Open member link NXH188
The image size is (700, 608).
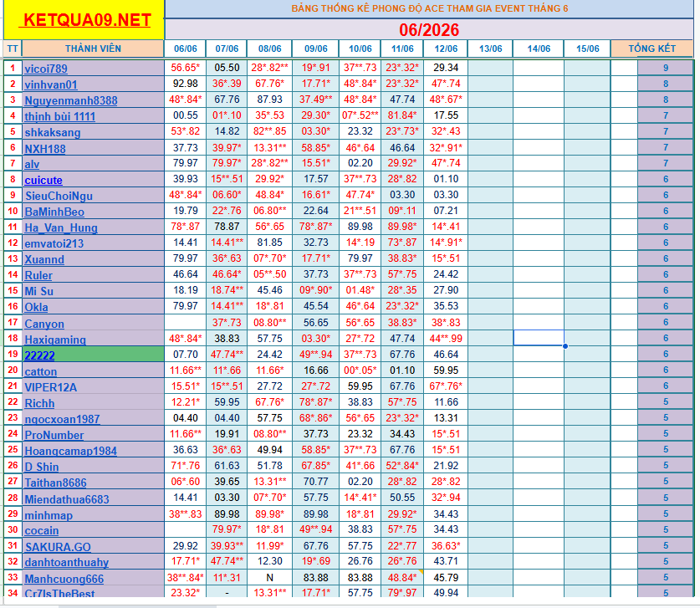[45, 149]
